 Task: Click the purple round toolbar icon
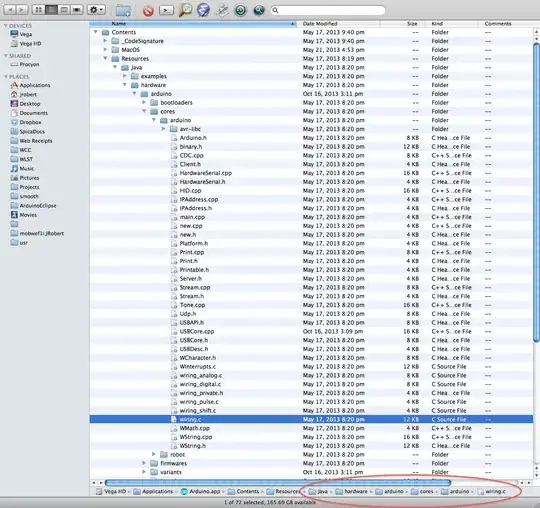203,10
